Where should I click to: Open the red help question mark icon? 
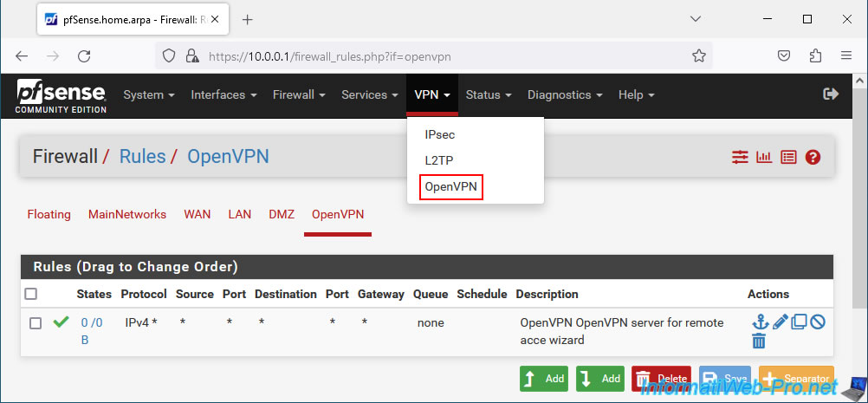(x=813, y=157)
